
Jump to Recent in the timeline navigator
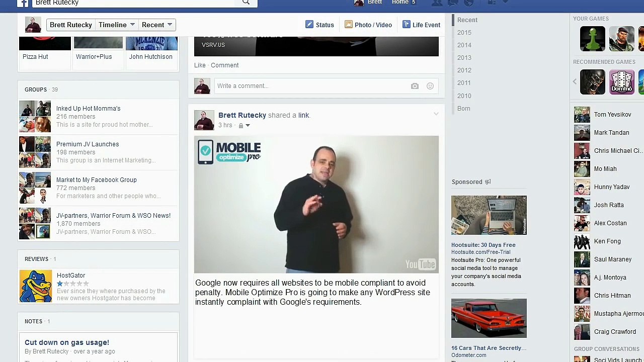pyautogui.click(x=467, y=20)
